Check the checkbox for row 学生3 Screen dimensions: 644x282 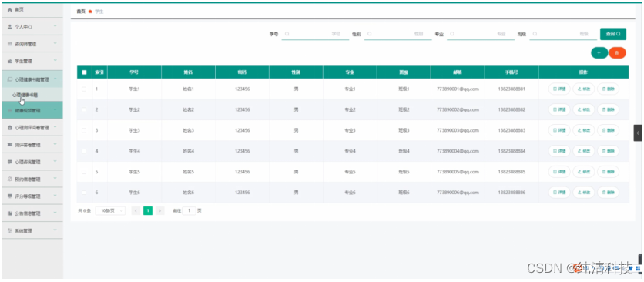[x=84, y=130]
